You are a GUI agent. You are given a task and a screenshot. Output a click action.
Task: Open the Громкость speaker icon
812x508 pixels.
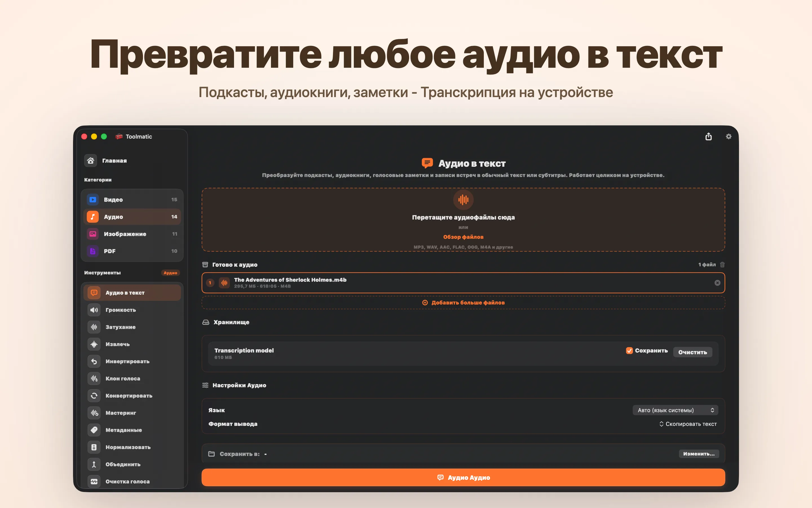94,310
